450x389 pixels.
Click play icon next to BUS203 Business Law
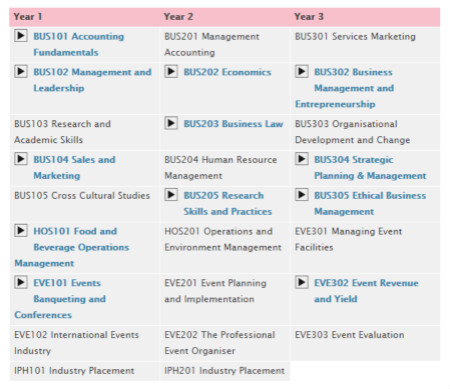(171, 123)
